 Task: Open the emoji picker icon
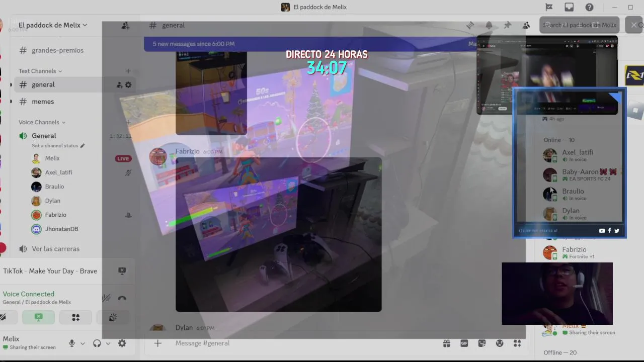(500, 343)
